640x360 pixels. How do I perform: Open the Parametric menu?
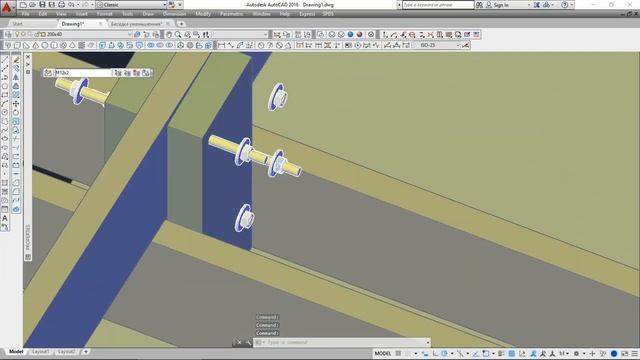click(x=231, y=14)
